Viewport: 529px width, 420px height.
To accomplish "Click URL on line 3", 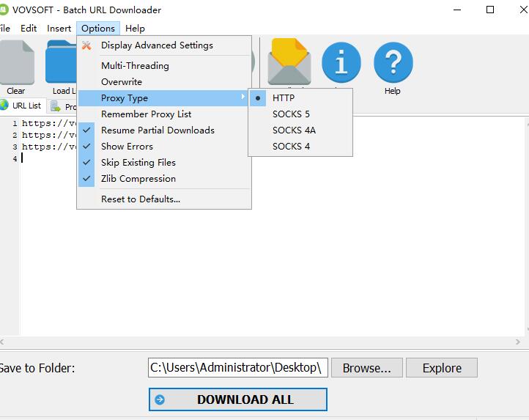I will click(x=49, y=147).
